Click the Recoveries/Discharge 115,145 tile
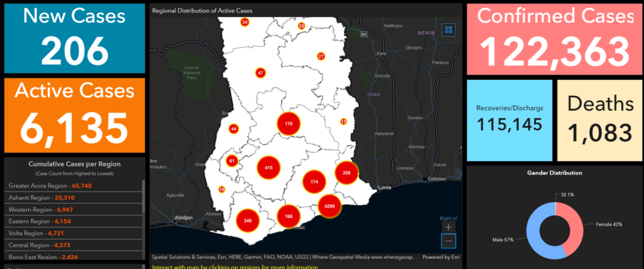This screenshot has width=644, height=269. click(509, 120)
